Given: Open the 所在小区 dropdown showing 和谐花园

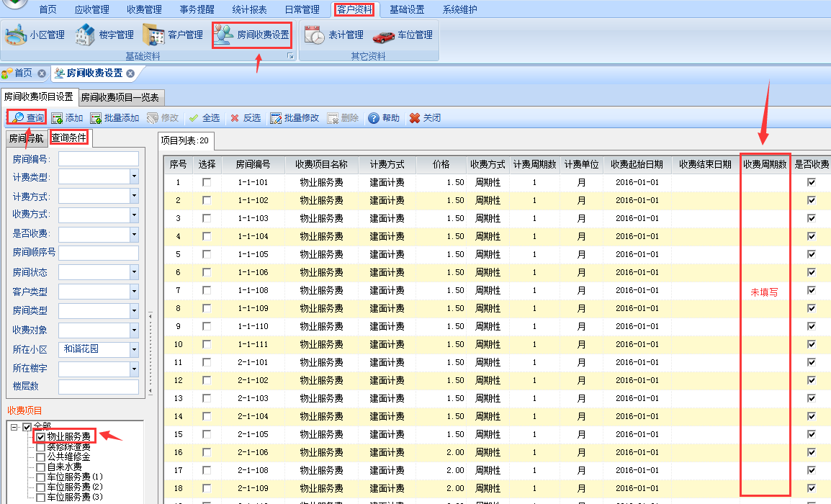Looking at the screenshot, I should pos(134,349).
